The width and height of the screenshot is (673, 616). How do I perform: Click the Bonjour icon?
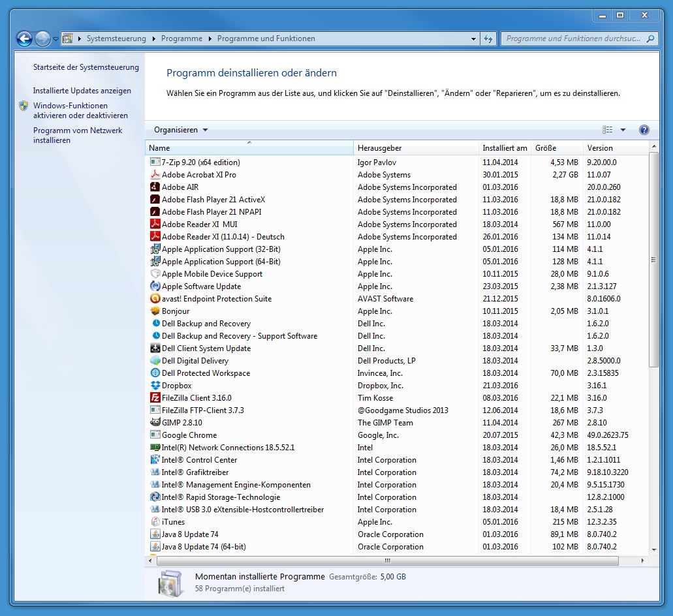click(x=155, y=311)
